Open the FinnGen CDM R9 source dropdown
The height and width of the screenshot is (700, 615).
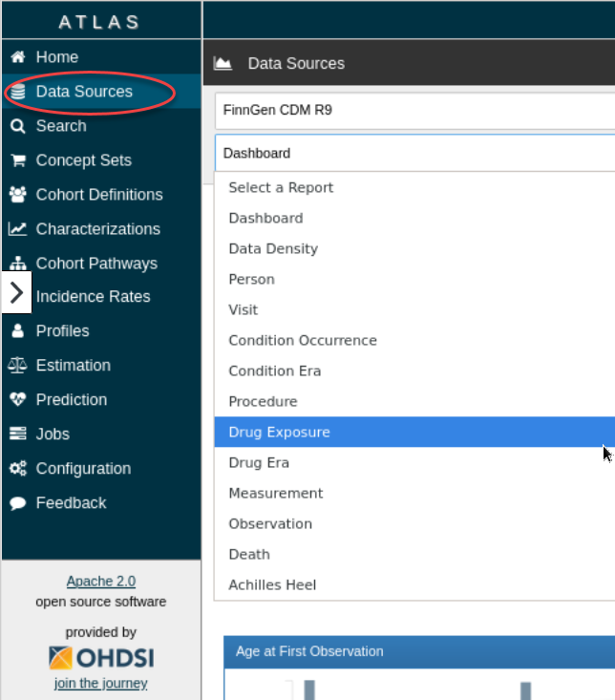point(414,110)
